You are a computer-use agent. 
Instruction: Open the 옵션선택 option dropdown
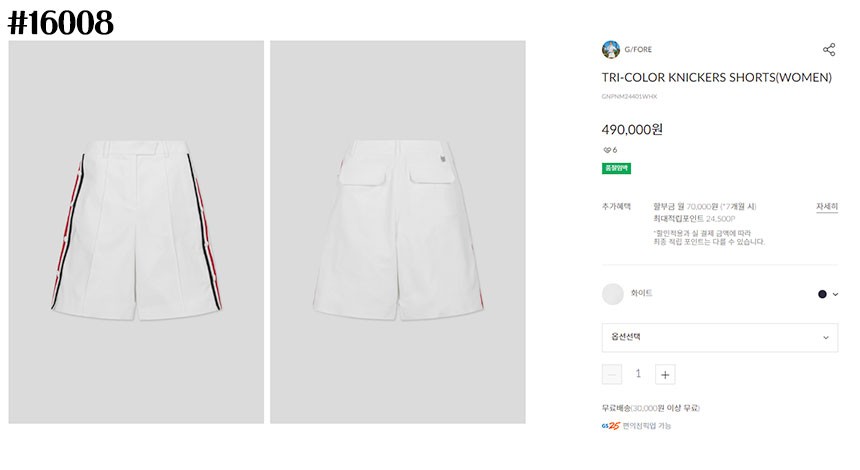click(x=719, y=337)
